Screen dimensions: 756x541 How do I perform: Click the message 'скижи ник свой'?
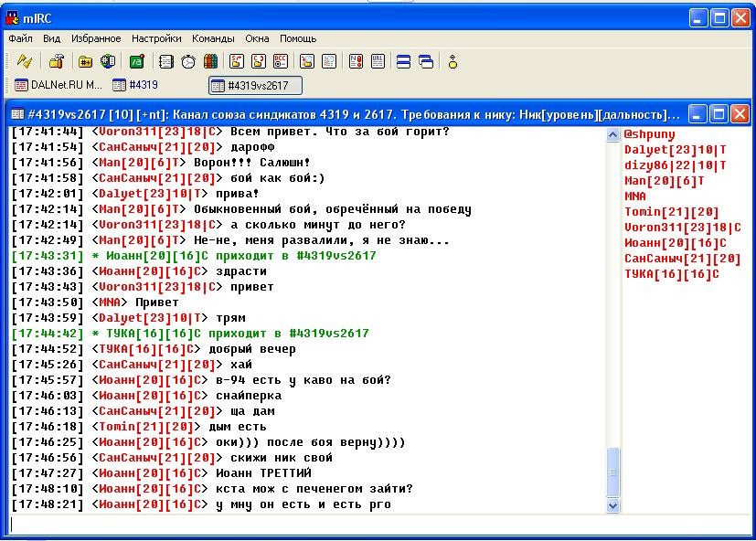[x=281, y=457]
